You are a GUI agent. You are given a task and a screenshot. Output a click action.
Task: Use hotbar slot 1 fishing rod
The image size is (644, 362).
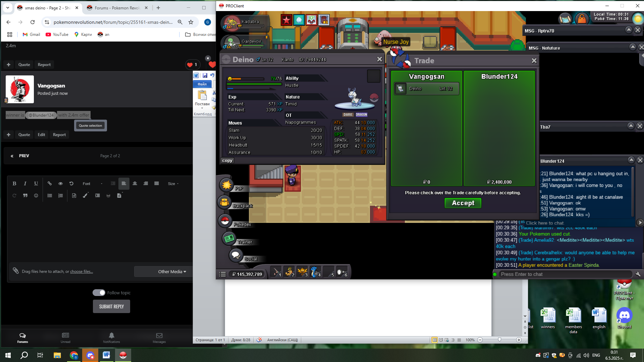pos(276,272)
